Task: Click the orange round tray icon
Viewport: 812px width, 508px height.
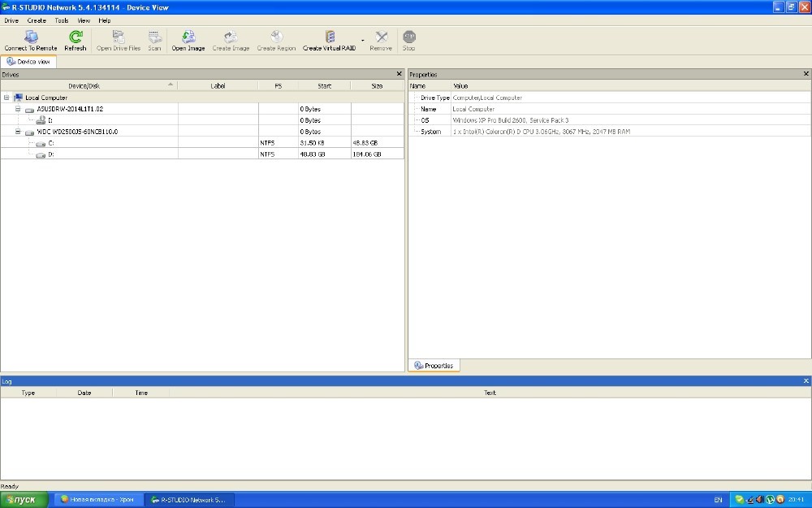Action: pos(780,500)
